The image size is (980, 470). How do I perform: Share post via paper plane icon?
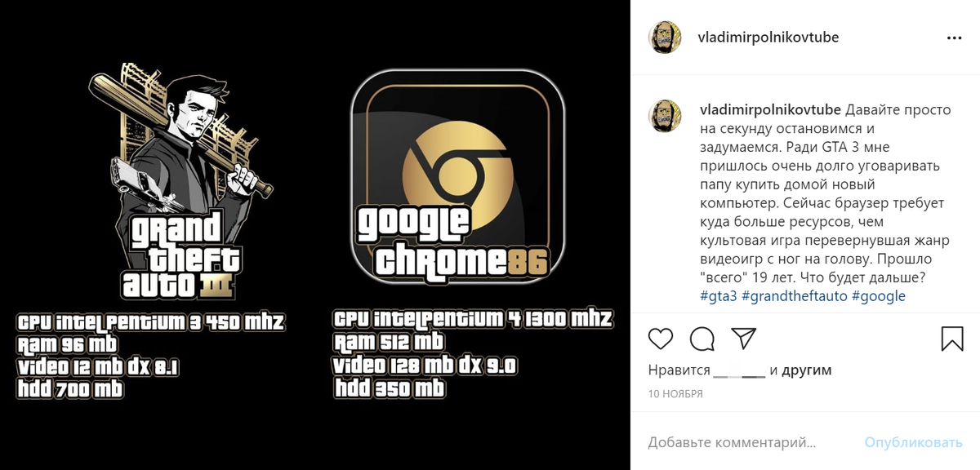coord(742,339)
